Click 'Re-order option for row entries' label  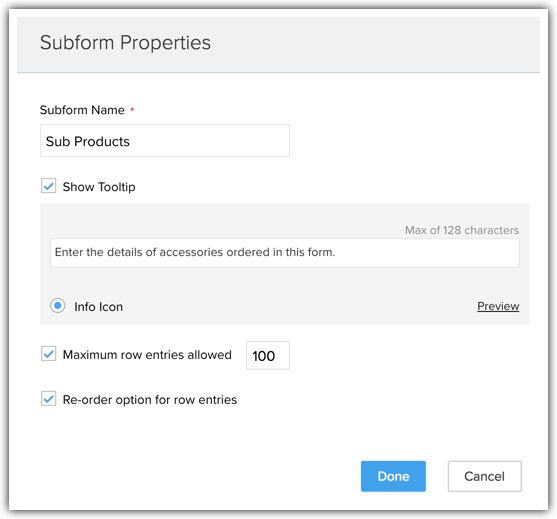pyautogui.click(x=150, y=400)
